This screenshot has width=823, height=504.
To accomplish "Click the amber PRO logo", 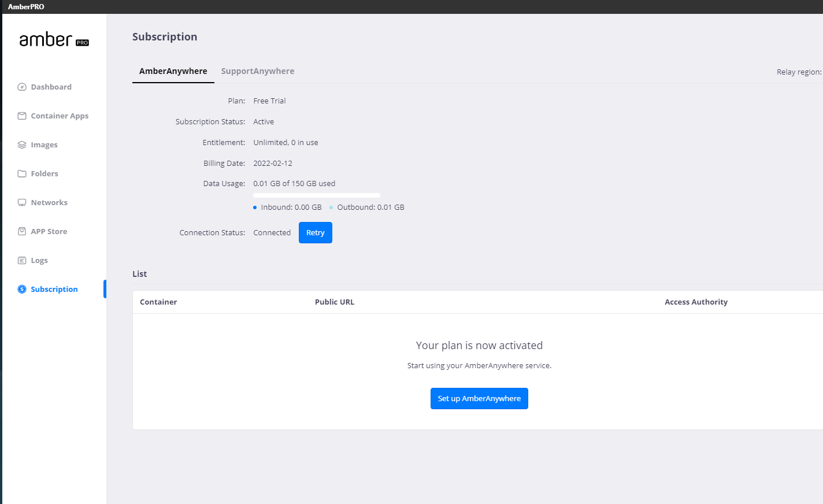I will point(54,39).
